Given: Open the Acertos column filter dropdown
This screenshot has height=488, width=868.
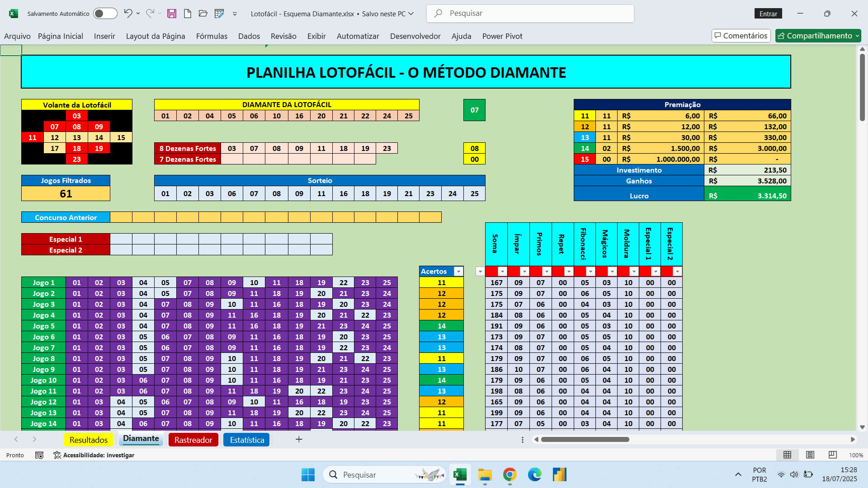Looking at the screenshot, I should (x=458, y=272).
